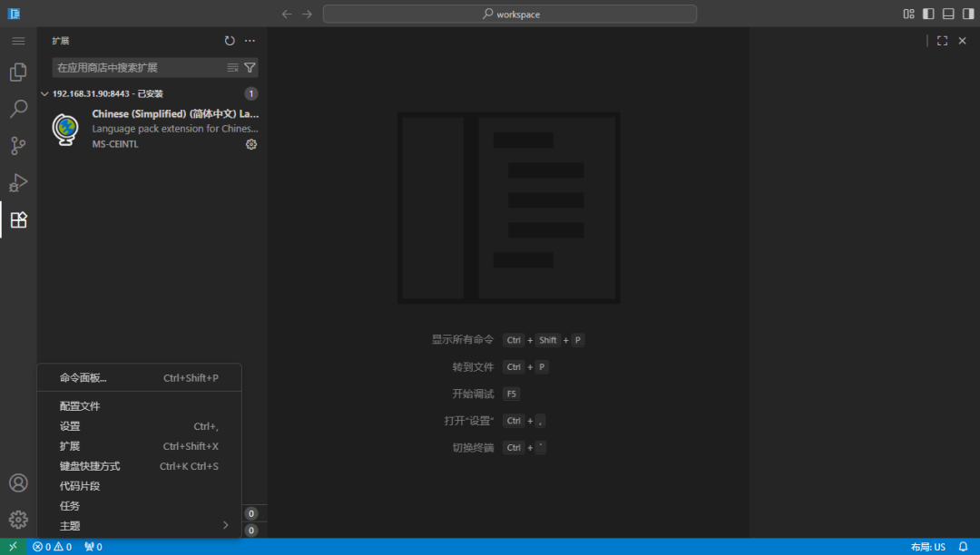This screenshot has height=555, width=980.
Task: Open the Explorer view in activity bar
Action: (x=18, y=73)
